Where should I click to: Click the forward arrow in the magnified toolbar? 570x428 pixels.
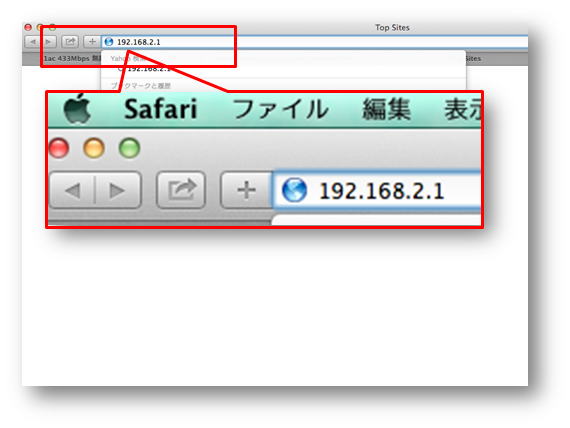(x=117, y=190)
